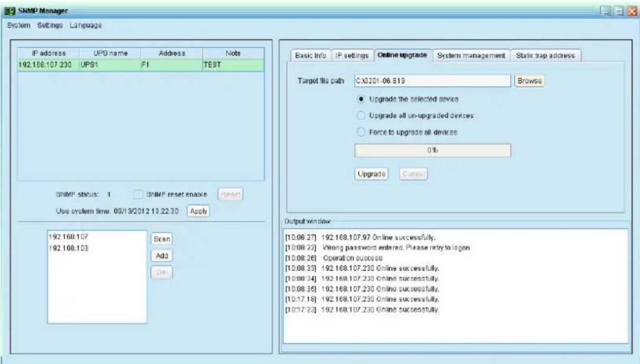Click the TEST note cell
The image size is (640, 364).
coord(233,65)
